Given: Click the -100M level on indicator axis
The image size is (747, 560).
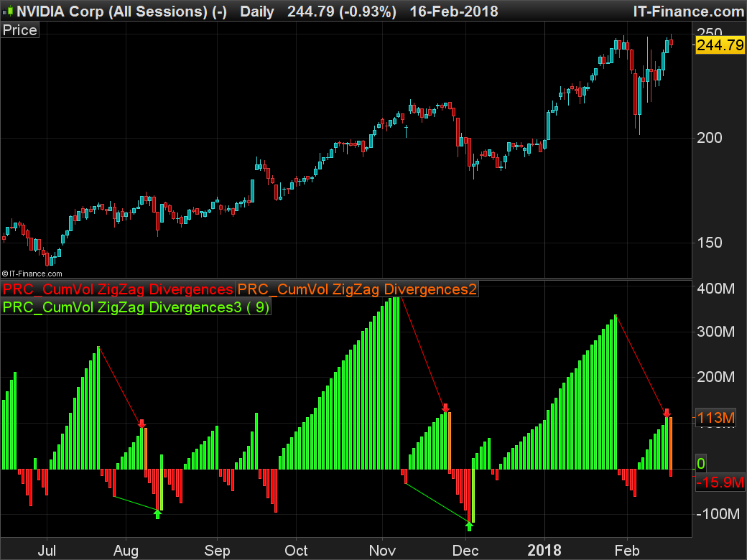Looking at the screenshot, I should pos(718,514).
